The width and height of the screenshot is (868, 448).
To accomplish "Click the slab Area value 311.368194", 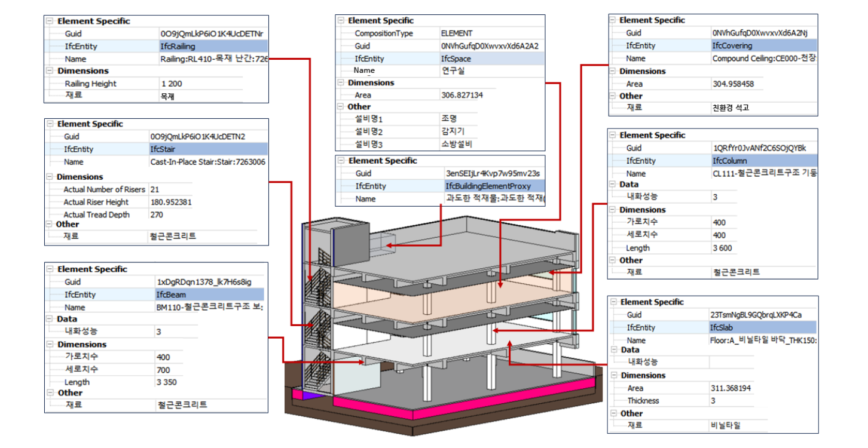I will click(731, 388).
